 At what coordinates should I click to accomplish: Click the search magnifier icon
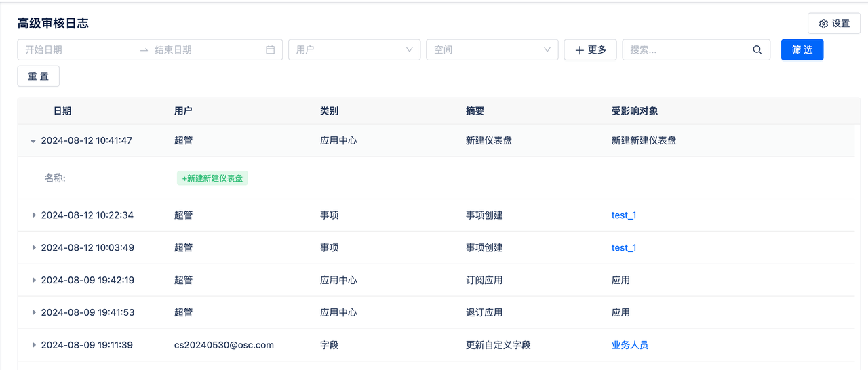click(x=757, y=49)
